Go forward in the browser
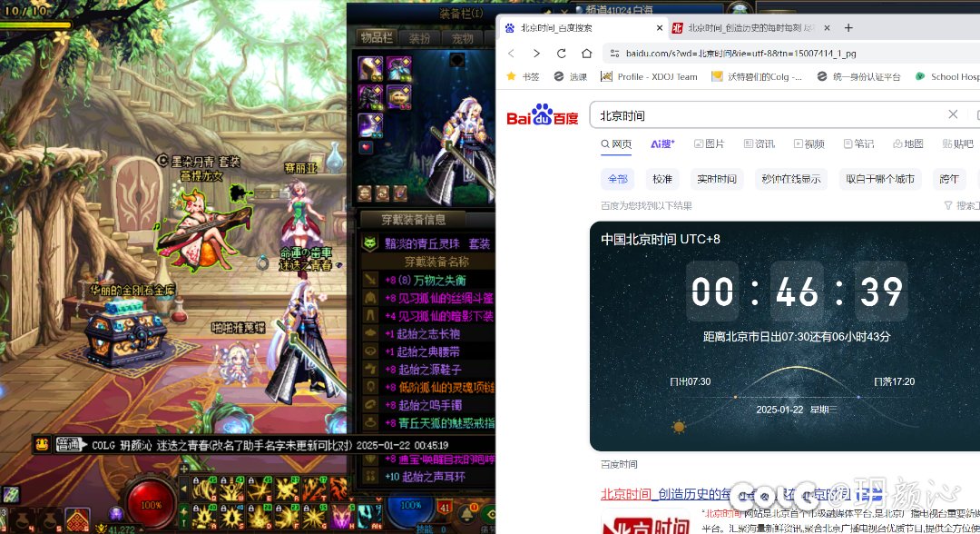Screen dimensions: 980x534 tap(535, 54)
